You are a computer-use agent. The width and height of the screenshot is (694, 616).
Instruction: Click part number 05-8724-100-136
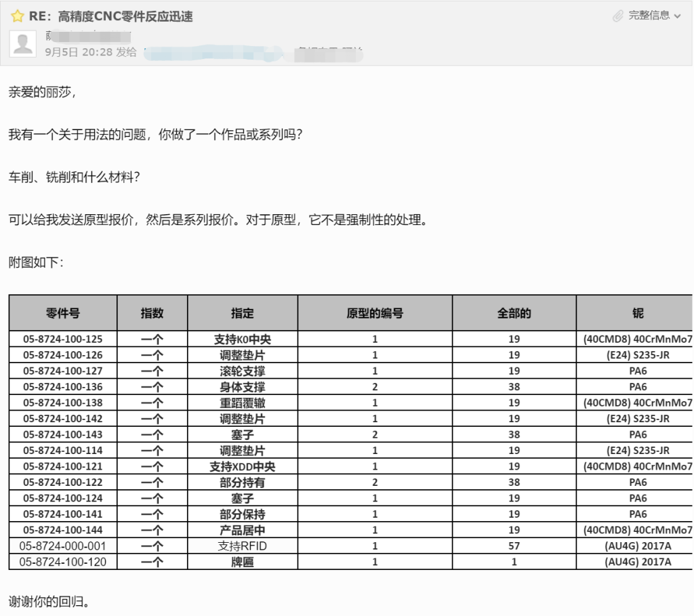[63, 387]
